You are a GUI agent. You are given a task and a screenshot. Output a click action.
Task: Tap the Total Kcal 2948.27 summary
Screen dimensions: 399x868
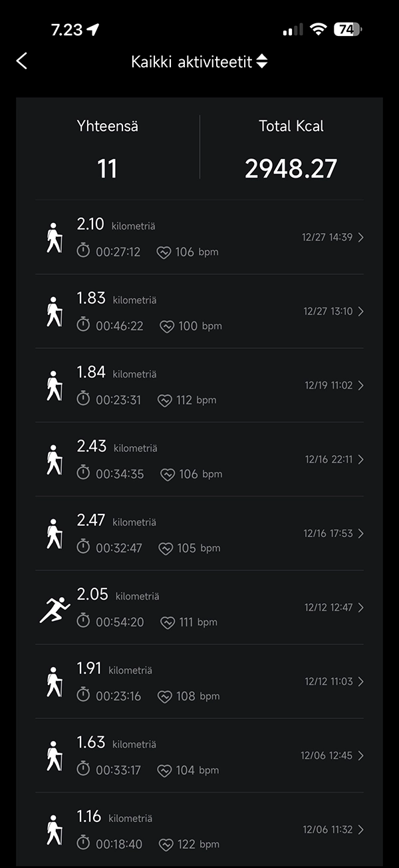point(291,150)
